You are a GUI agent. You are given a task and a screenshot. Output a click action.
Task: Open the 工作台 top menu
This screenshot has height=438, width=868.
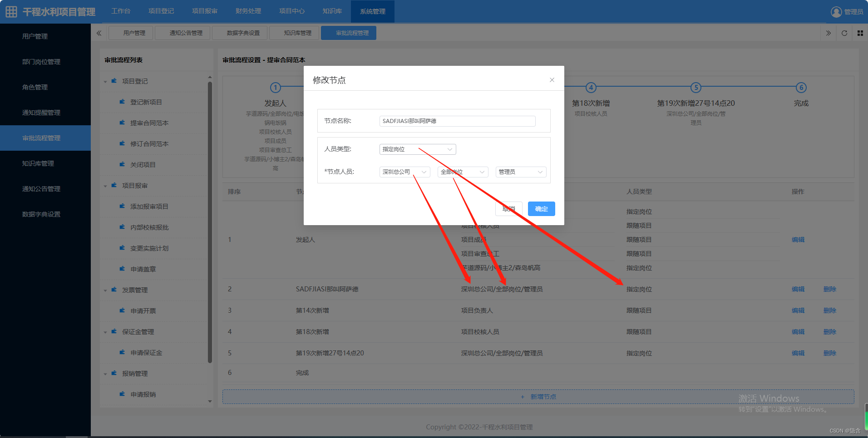click(x=121, y=11)
